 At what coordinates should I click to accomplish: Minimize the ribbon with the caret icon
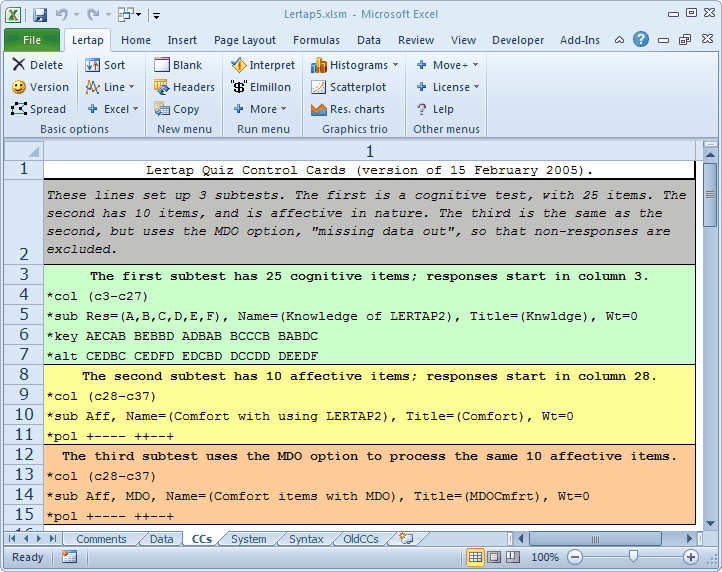(x=619, y=40)
